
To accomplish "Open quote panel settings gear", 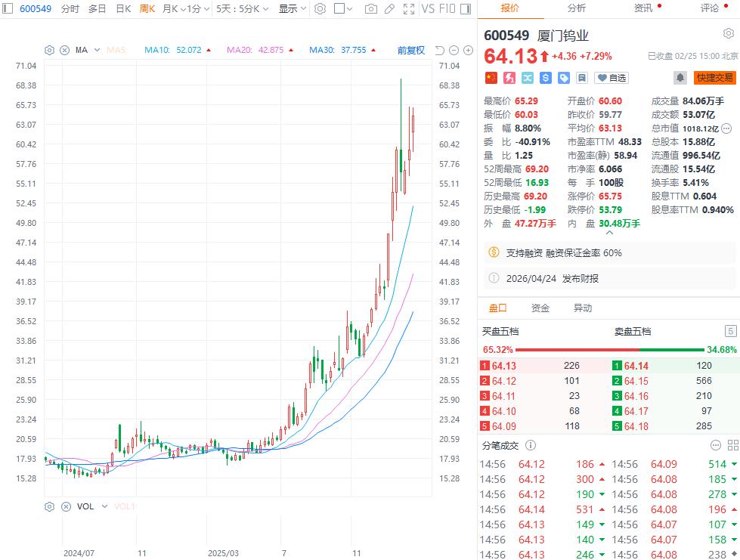I will pos(728,33).
